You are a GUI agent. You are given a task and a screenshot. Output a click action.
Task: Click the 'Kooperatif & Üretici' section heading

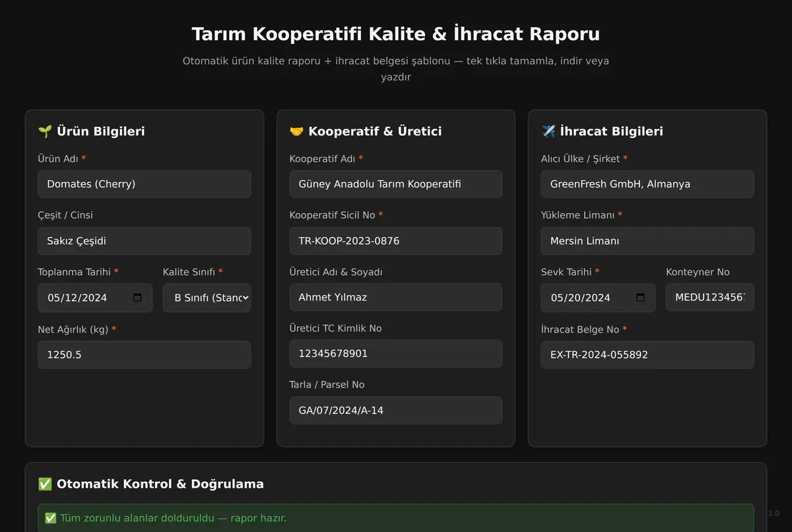point(375,131)
